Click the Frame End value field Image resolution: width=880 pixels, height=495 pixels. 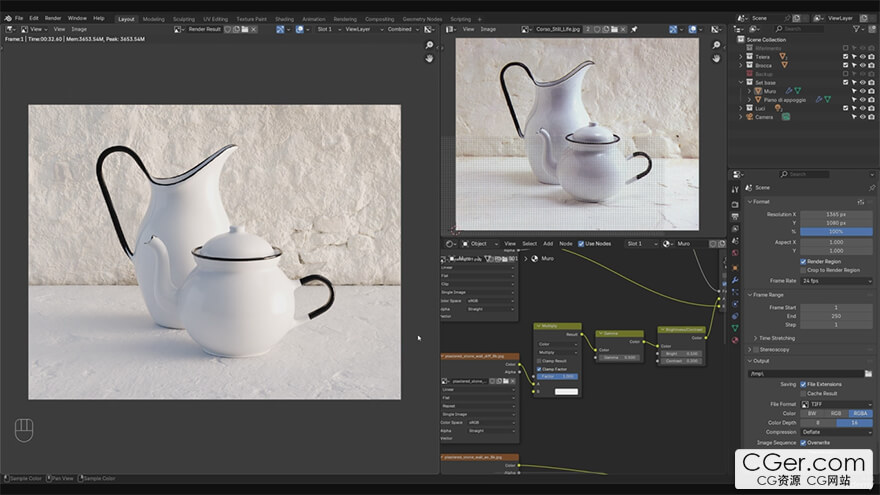pos(835,317)
